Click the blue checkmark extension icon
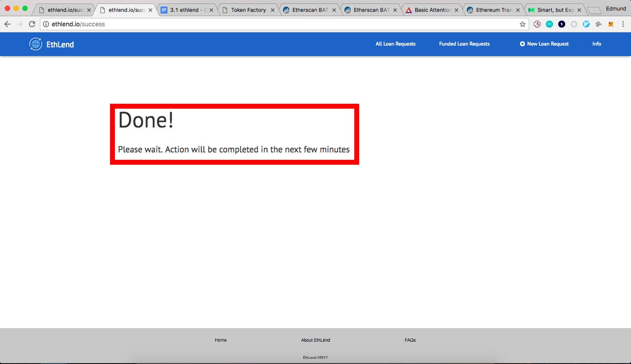This screenshot has height=364, width=631. [586, 25]
